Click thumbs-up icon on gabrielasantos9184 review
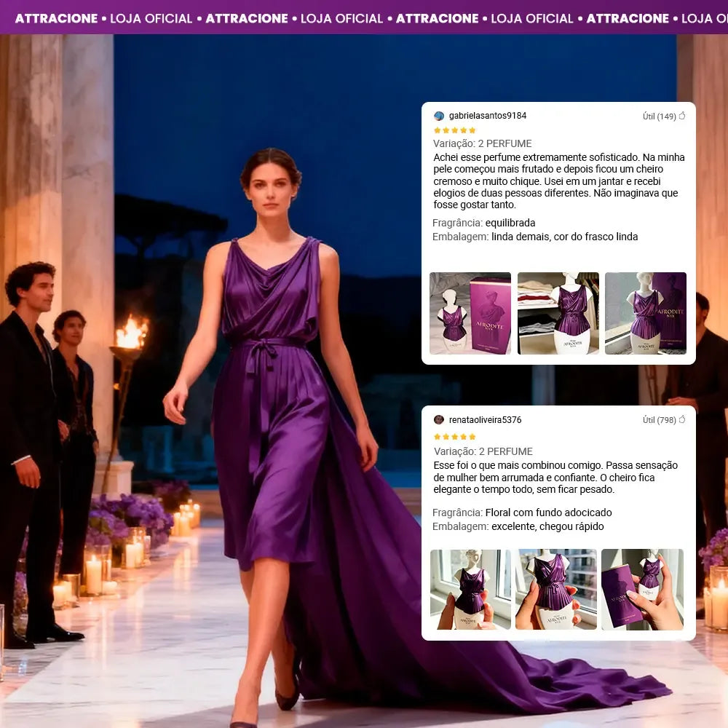 pyautogui.click(x=682, y=116)
